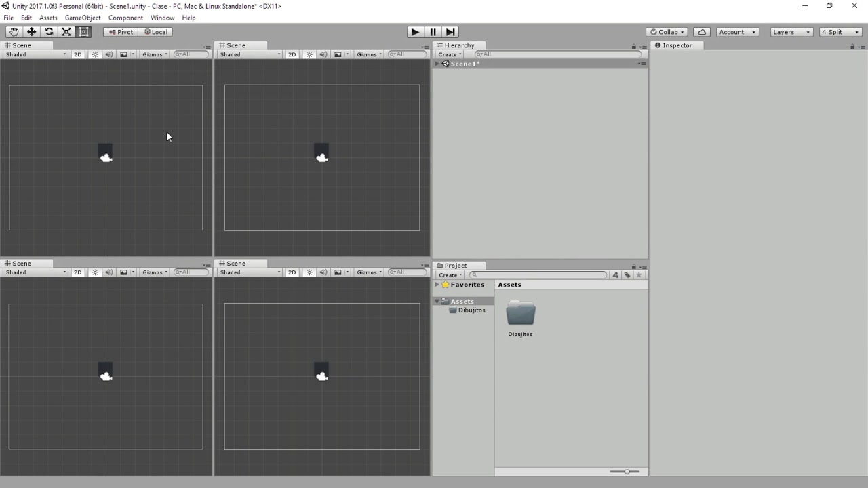Open the Hierarchy panel context menu icon
This screenshot has width=868, height=488.
pyautogui.click(x=642, y=47)
